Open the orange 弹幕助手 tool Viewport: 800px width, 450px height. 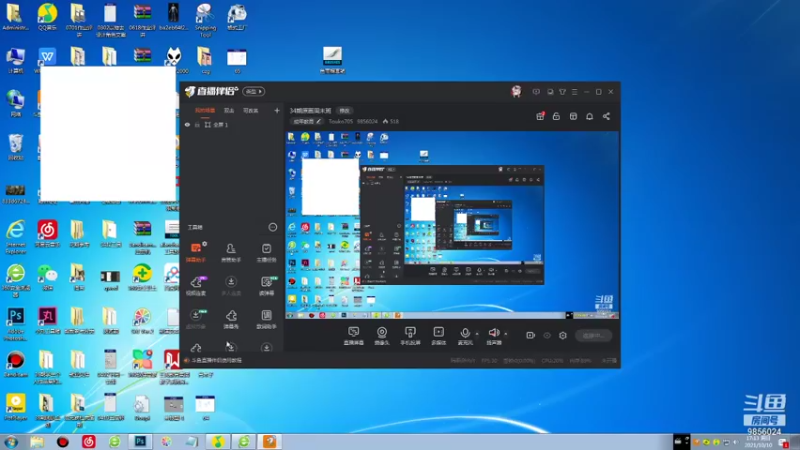click(x=196, y=252)
